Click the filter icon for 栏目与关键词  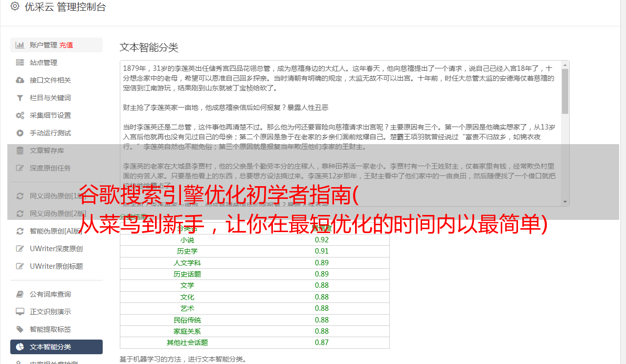click(x=20, y=98)
